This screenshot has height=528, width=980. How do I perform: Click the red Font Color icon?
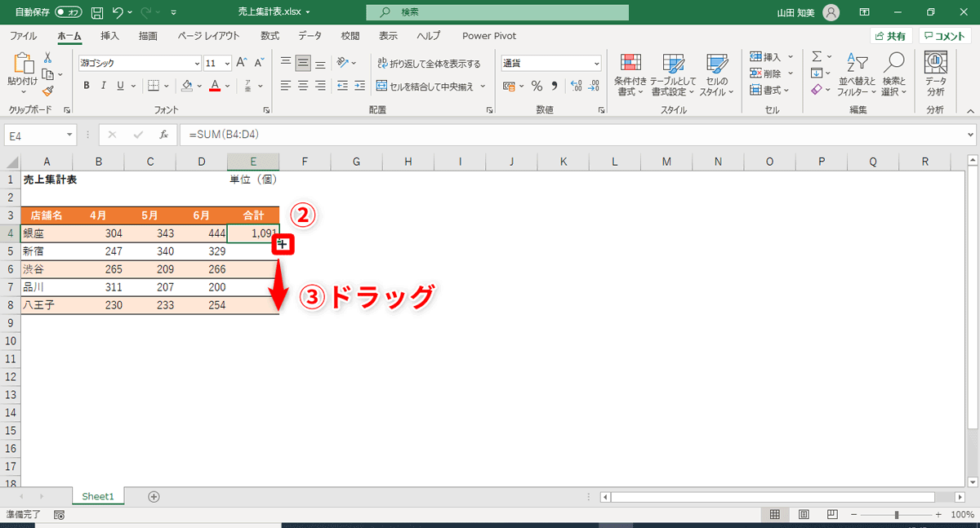(215, 86)
